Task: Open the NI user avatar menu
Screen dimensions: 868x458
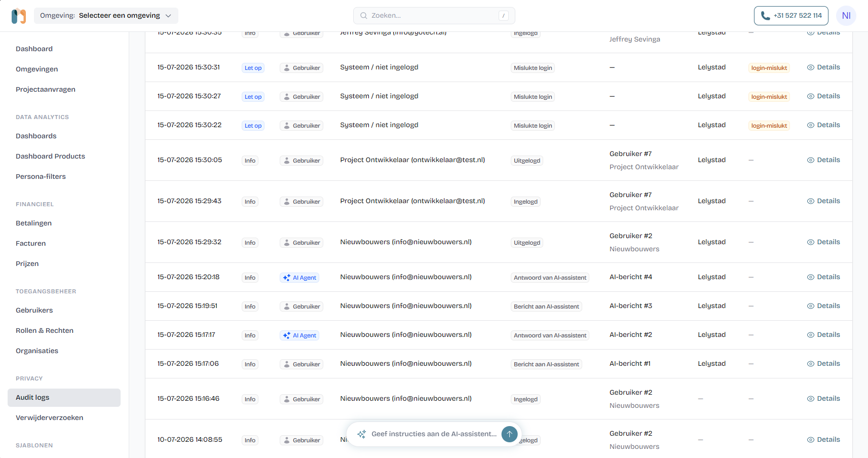Action: 846,16
